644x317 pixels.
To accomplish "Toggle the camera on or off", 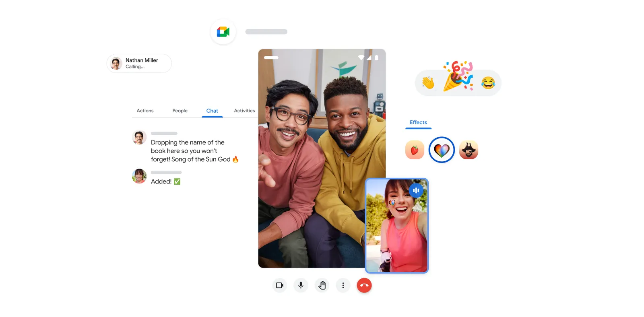I will point(280,285).
